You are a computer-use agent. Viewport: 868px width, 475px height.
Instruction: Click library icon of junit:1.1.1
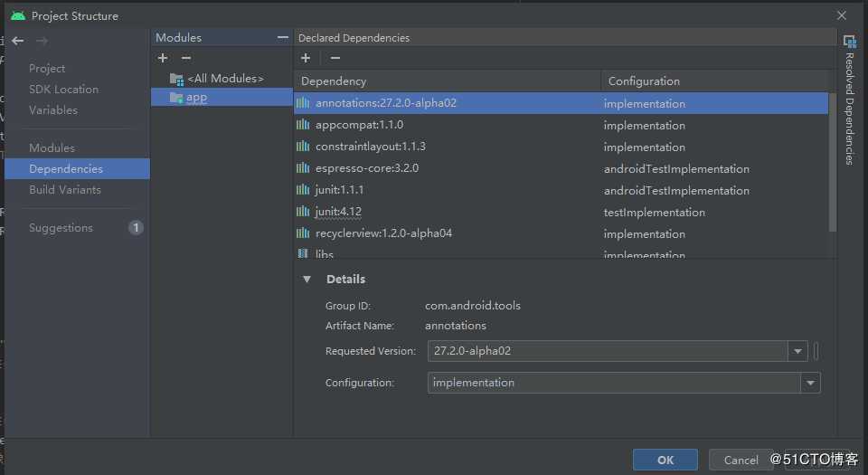[303, 190]
